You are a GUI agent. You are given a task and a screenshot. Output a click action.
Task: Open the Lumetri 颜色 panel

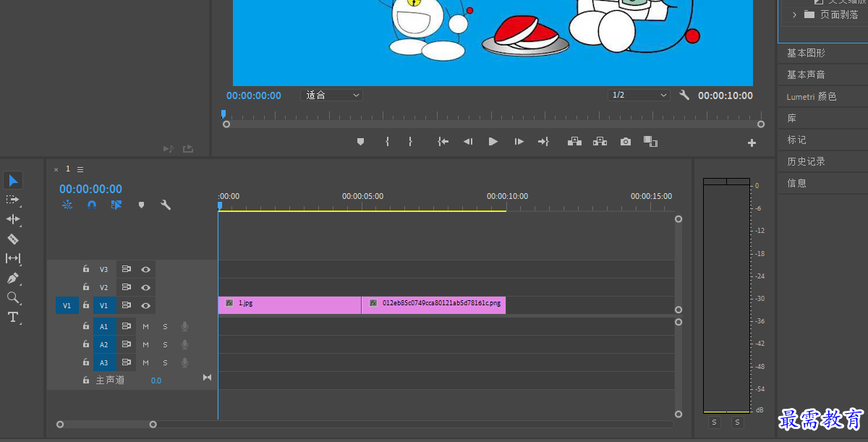812,96
